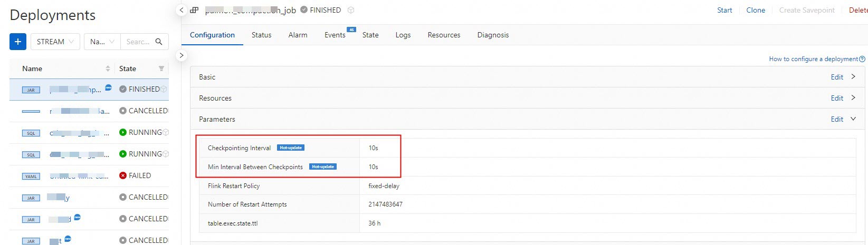Collapse the Parameters section chevron

pos(853,119)
